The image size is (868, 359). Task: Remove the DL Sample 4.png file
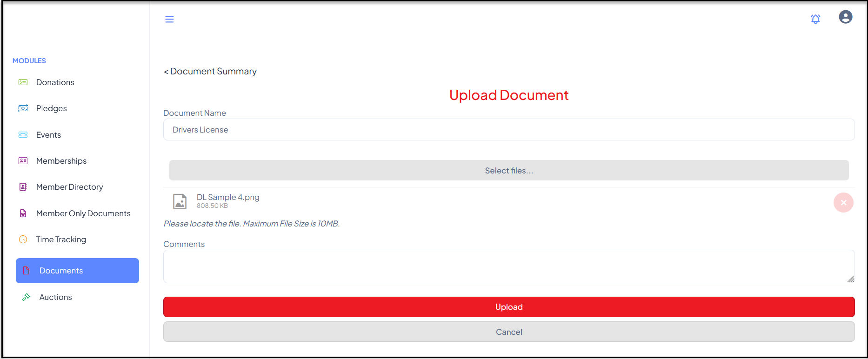click(x=843, y=203)
